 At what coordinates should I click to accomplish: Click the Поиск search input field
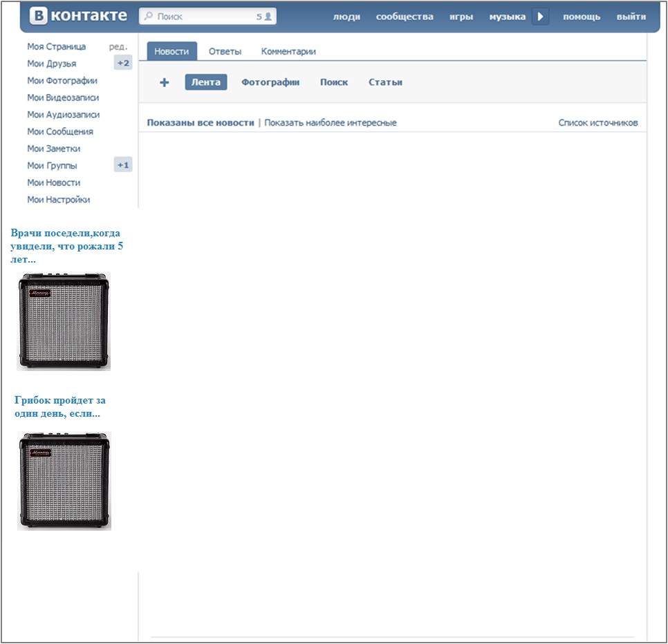click(207, 16)
